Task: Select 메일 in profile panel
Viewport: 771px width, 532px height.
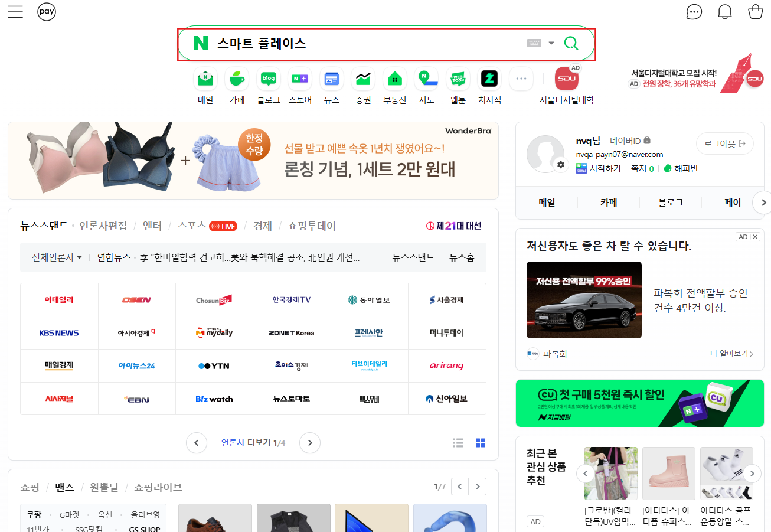Action: tap(547, 203)
